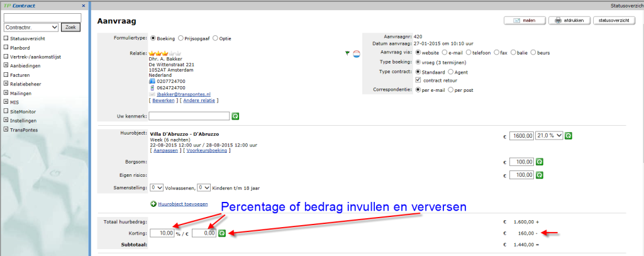
Task: Select the Prijsopgaaf form type
Action: [x=182, y=38]
